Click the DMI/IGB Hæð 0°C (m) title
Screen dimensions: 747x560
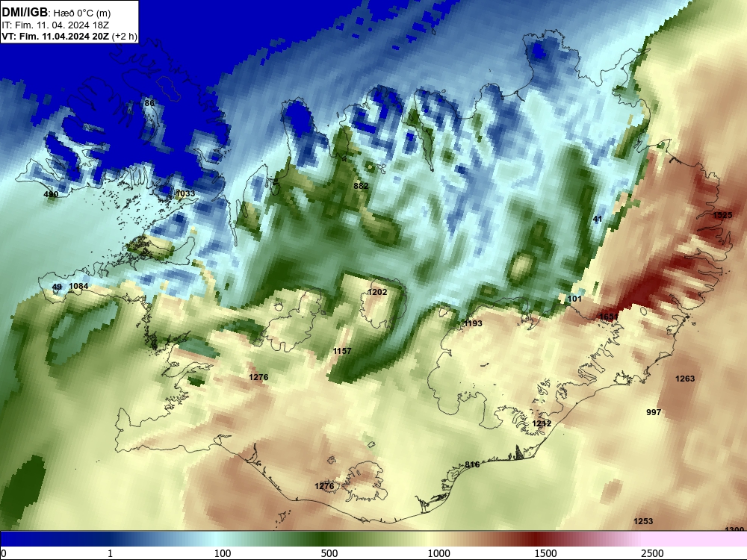tap(56, 13)
